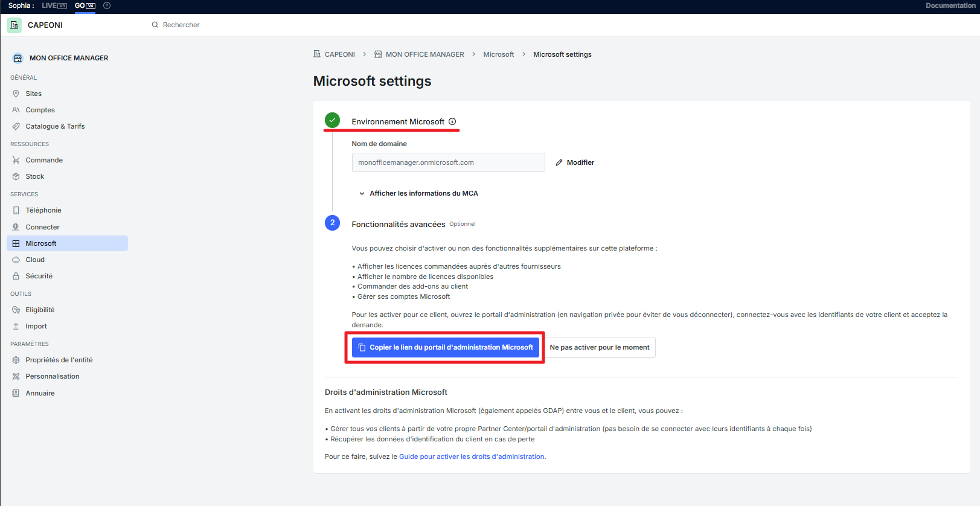Click the MON OFFICE MANAGER sidebar heading
The image size is (980, 506).
tap(69, 58)
